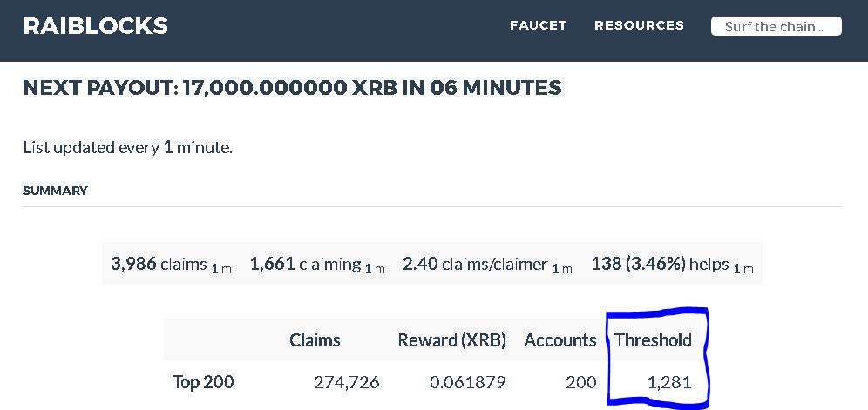
Task: Open the RESOURCES menu item
Action: [639, 25]
